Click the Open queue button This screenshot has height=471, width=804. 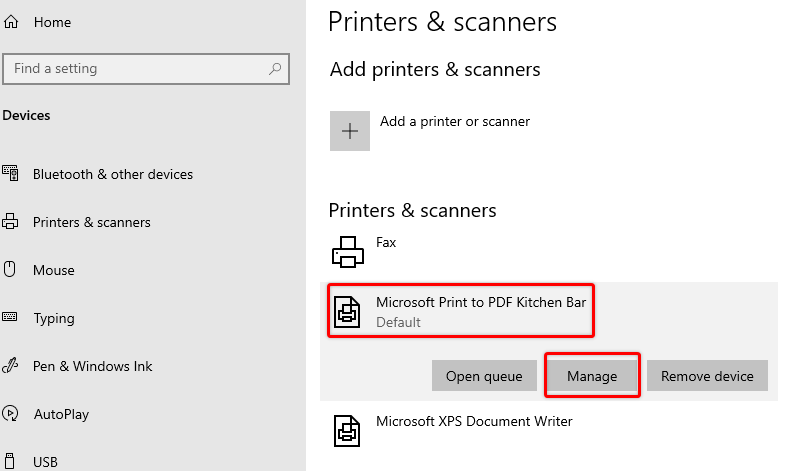pos(484,376)
